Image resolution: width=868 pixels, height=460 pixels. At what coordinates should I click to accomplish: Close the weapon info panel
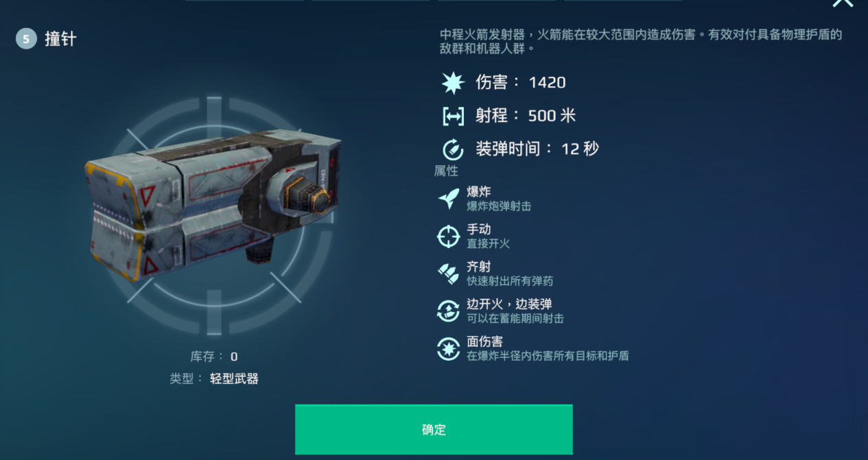click(843, 3)
